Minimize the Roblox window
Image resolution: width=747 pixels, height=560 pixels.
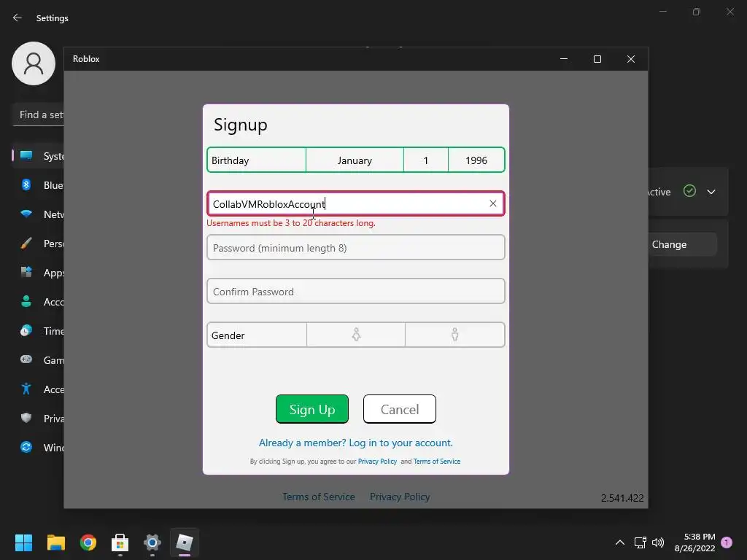pyautogui.click(x=564, y=58)
